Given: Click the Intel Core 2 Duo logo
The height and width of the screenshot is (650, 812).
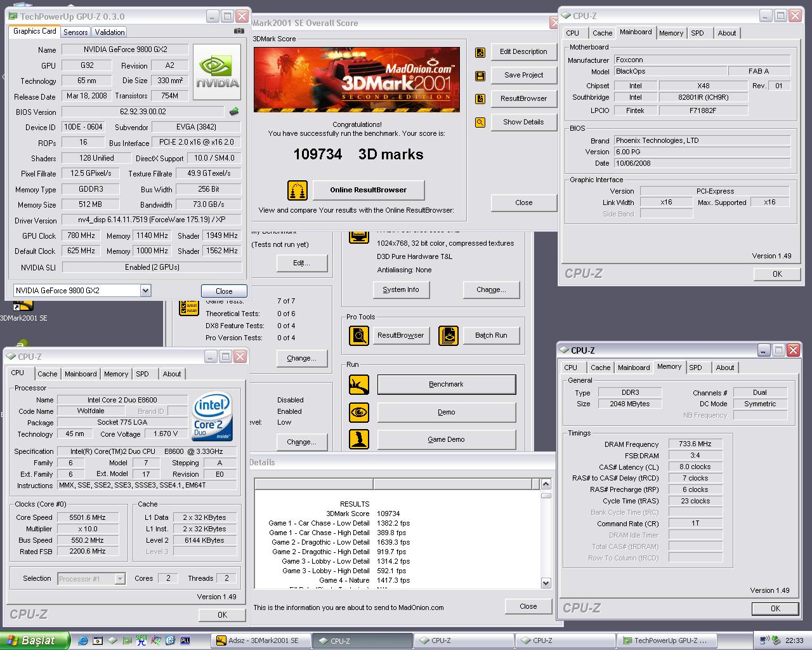Looking at the screenshot, I should click(213, 417).
